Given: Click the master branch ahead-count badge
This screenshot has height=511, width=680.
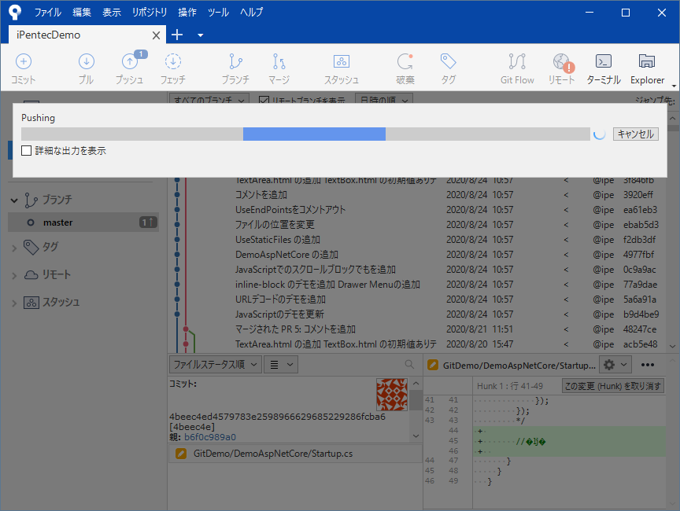Looking at the screenshot, I should click(x=148, y=223).
